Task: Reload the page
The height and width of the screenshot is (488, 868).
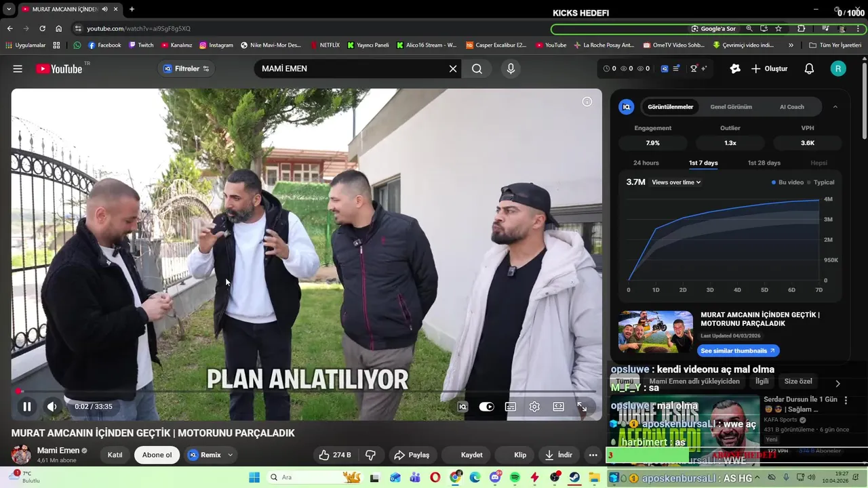Action: coord(42,28)
